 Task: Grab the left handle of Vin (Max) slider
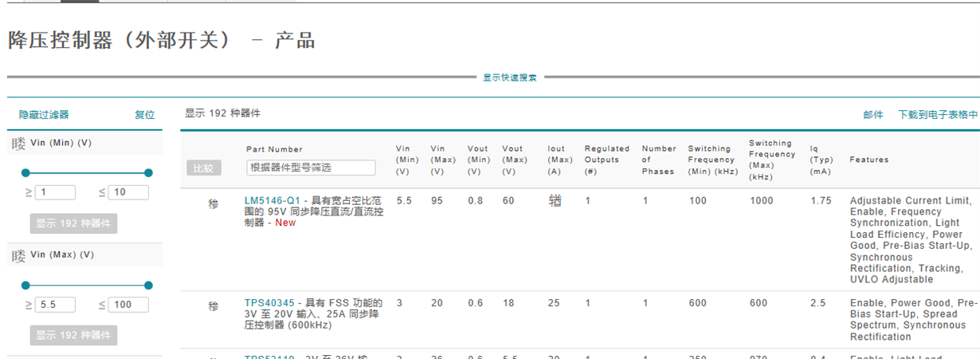(25, 285)
